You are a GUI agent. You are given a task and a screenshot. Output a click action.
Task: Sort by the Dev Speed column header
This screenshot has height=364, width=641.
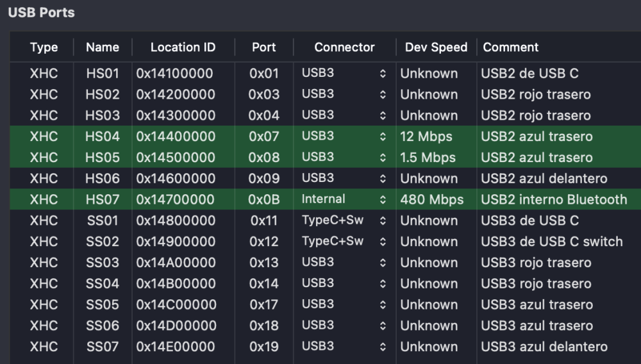tap(436, 47)
